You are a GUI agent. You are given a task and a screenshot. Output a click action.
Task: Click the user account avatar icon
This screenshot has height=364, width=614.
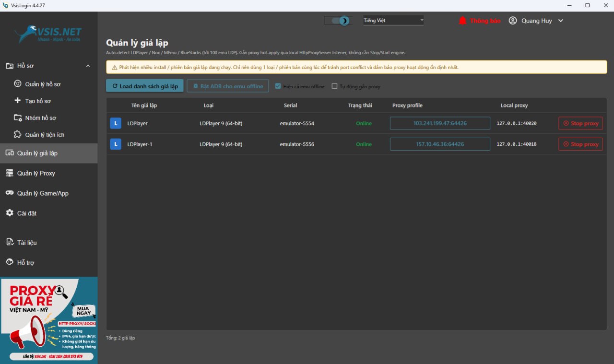pos(513,21)
